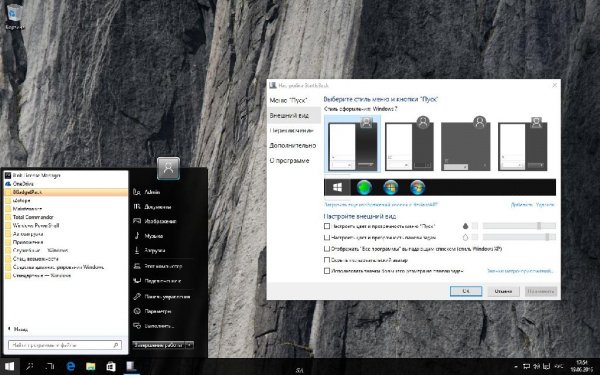
Task: Expand the 8GadgetPack folder
Action: pyautogui.click(x=66, y=192)
